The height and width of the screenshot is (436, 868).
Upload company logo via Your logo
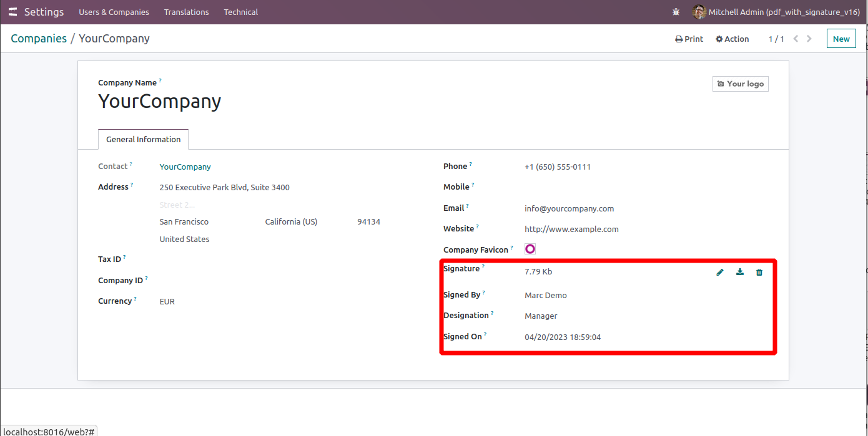741,84
